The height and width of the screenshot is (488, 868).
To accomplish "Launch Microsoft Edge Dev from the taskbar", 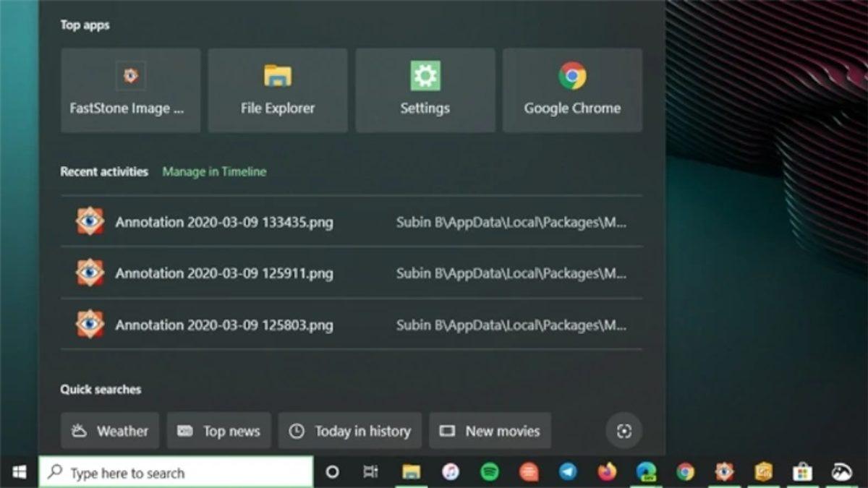I will click(x=644, y=471).
